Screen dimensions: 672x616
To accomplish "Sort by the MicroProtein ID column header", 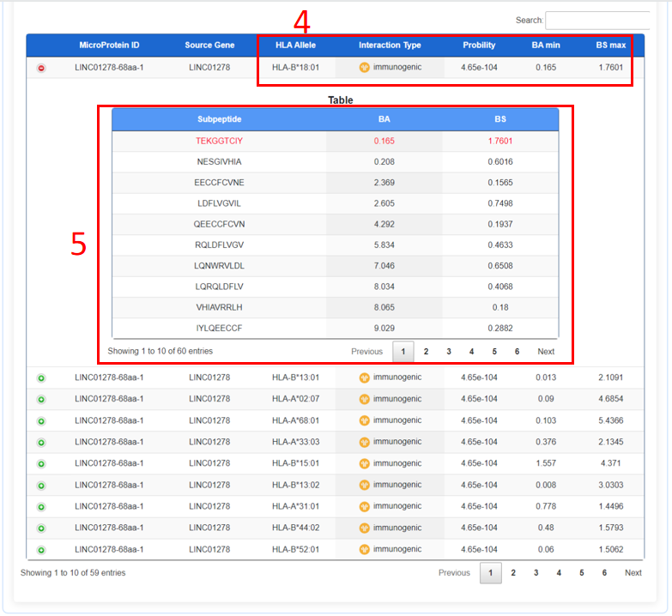I will (x=109, y=45).
